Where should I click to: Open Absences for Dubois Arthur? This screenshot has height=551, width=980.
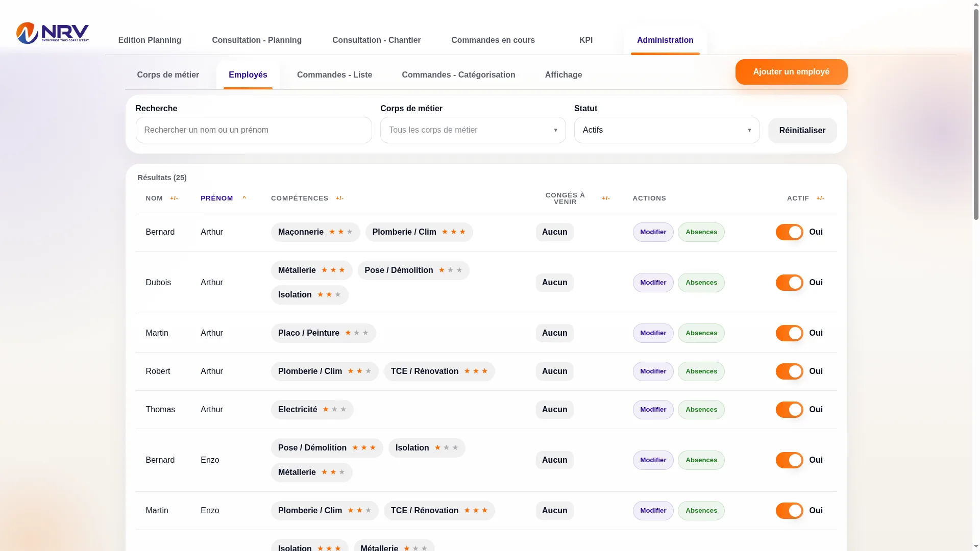[x=701, y=283]
